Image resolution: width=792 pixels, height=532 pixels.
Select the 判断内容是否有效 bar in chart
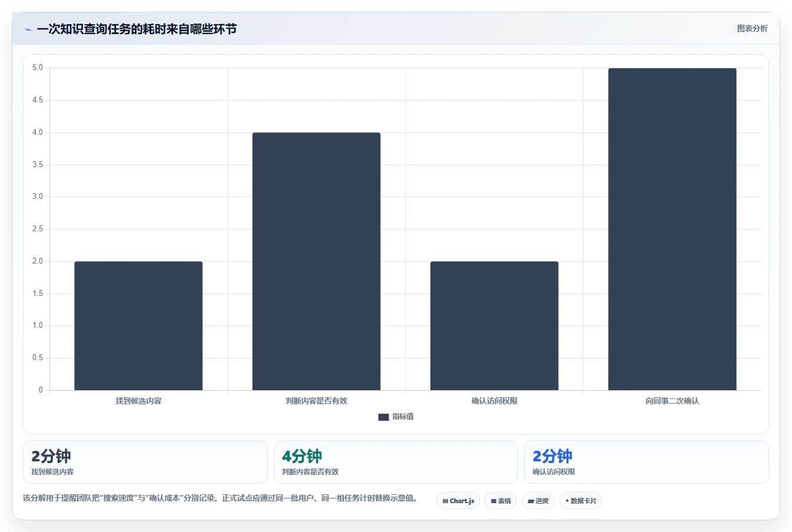tap(316, 261)
